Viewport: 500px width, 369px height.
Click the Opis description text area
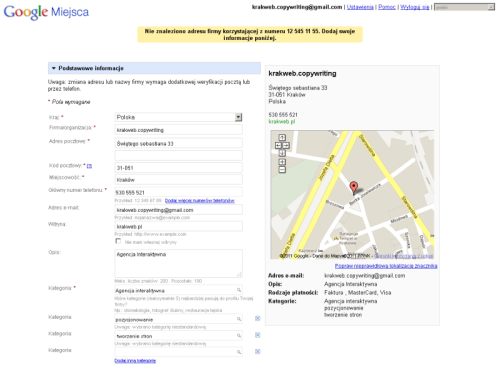click(x=178, y=263)
